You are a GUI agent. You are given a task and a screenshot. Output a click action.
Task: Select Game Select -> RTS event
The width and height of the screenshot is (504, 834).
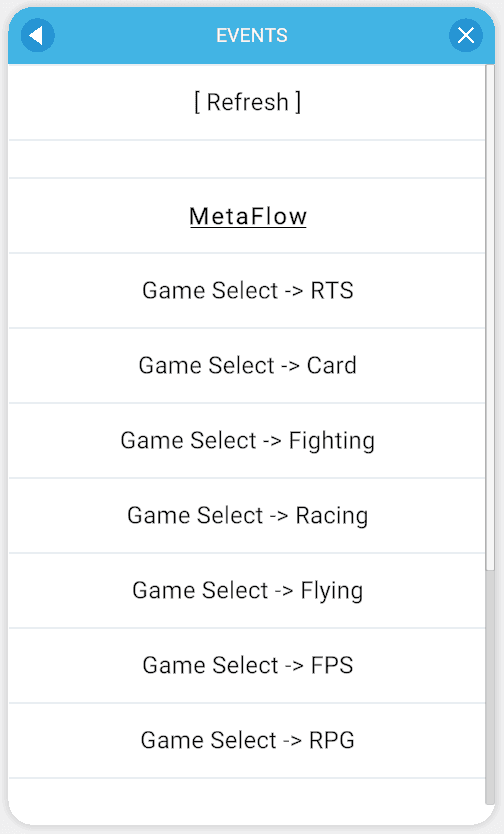[x=247, y=291]
